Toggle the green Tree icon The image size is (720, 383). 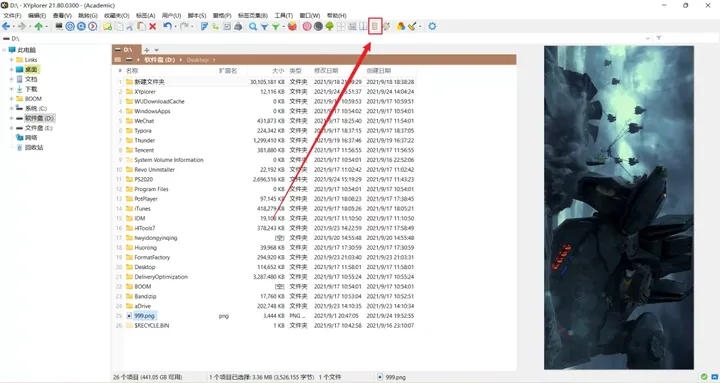pyautogui.click(x=329, y=27)
